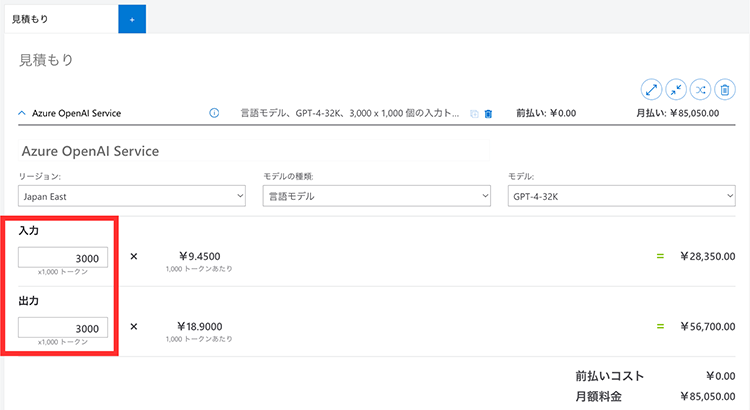
Task: Open the モデルの種類 dropdown showing 言語モデル
Action: tap(376, 196)
